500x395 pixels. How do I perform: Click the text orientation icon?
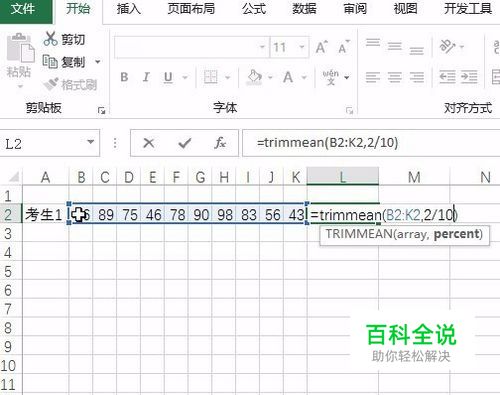tap(447, 47)
